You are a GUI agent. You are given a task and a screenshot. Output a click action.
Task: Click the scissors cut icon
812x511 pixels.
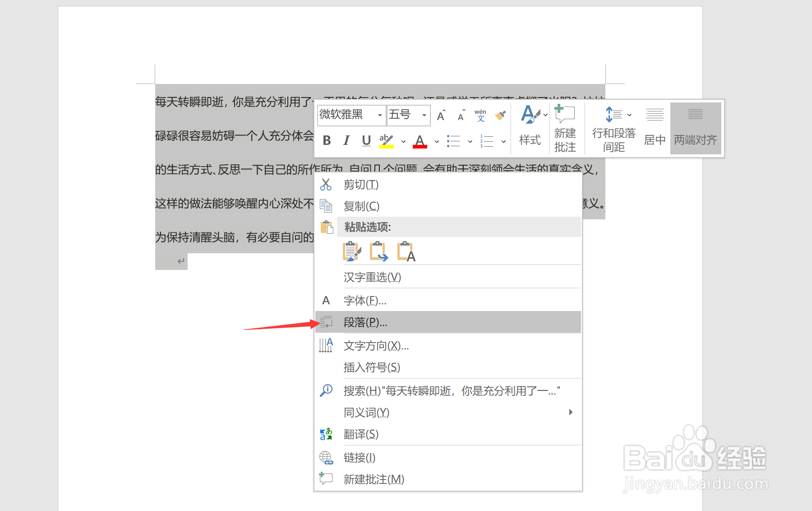pyautogui.click(x=326, y=185)
